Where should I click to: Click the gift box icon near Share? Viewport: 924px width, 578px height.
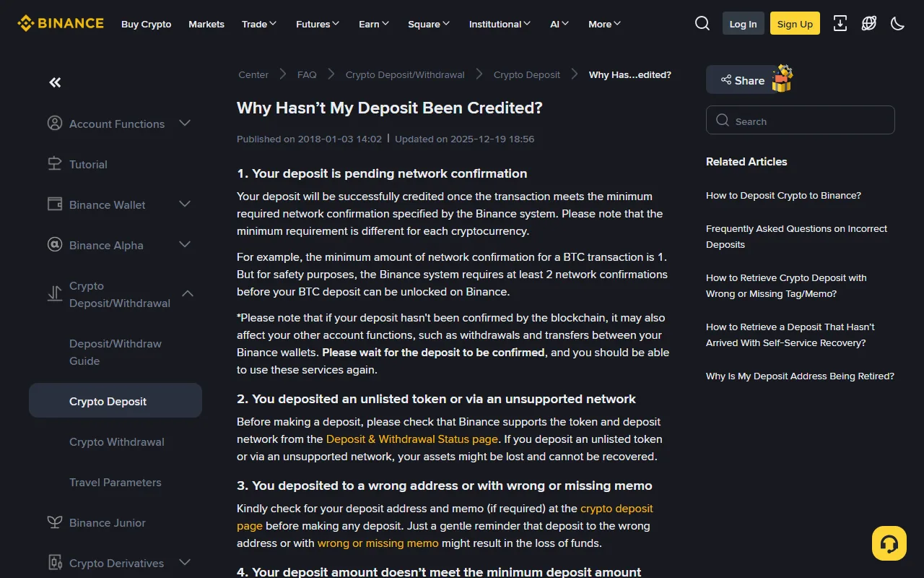coord(782,78)
